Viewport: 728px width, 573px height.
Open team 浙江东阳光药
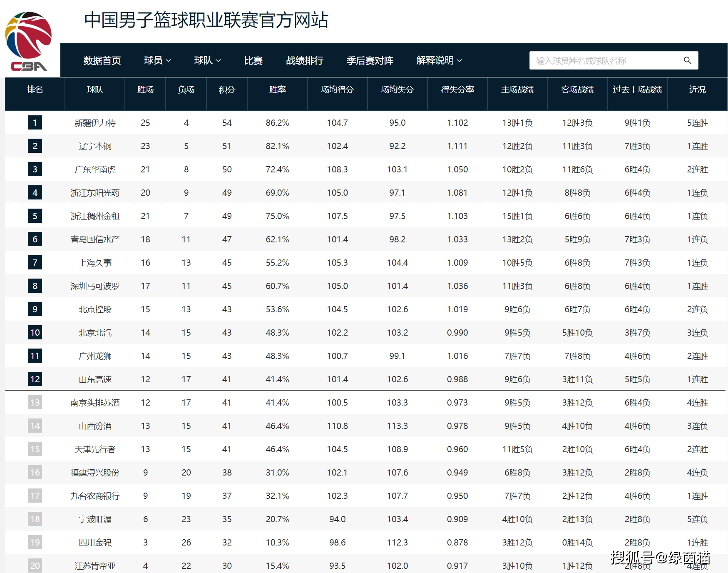coord(95,193)
